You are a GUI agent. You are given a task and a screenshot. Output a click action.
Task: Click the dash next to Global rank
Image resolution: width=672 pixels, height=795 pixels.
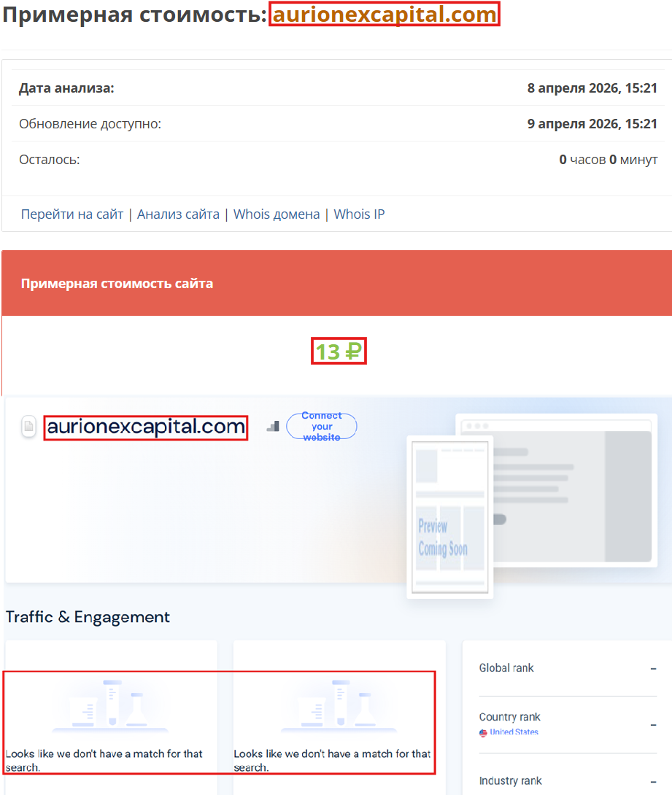coord(654,667)
